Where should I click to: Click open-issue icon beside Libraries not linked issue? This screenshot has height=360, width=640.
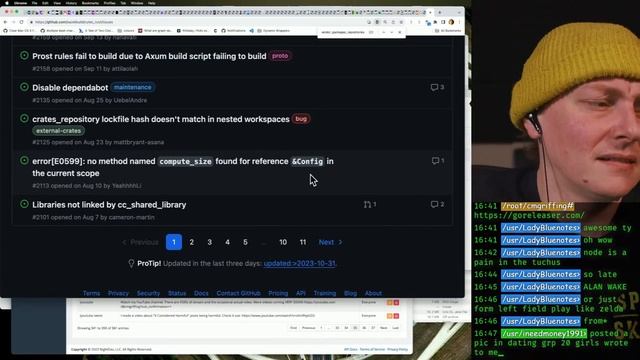tap(24, 204)
